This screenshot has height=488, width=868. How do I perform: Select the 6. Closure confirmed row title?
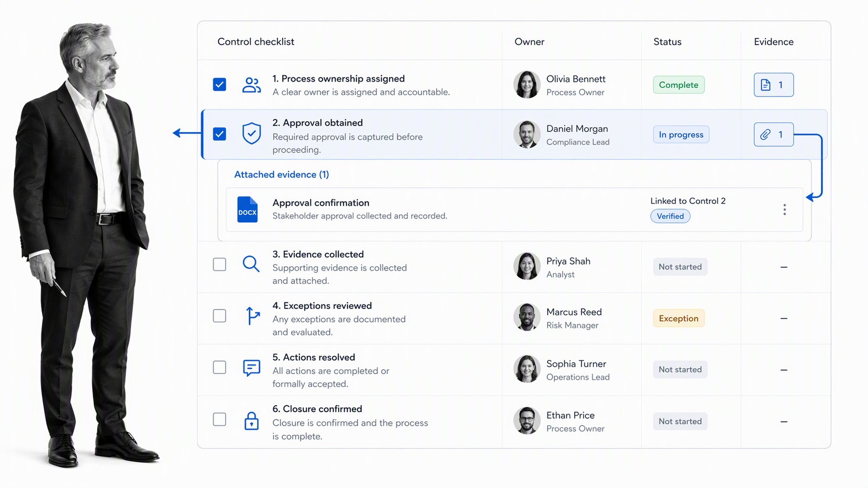click(317, 408)
